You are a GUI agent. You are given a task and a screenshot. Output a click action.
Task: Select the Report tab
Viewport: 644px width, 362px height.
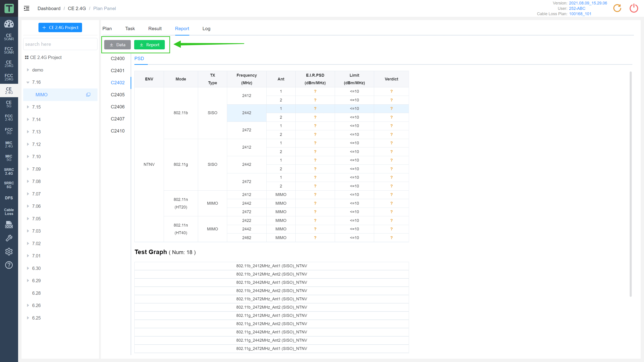[x=182, y=28]
